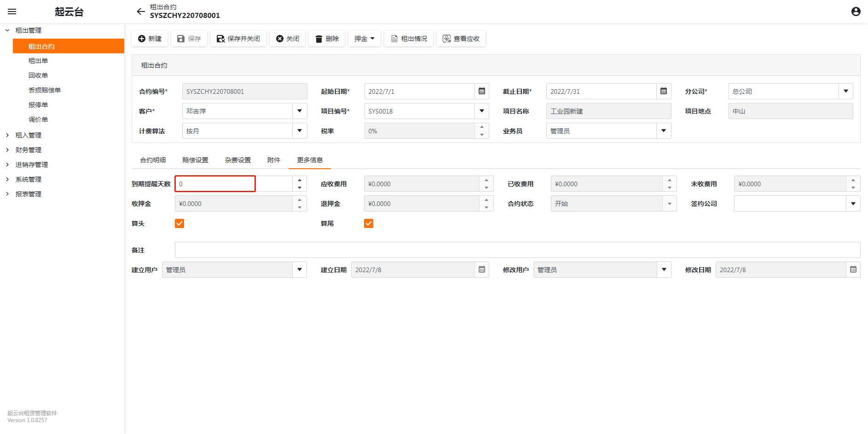This screenshot has height=434, width=868.
Task: Switch to 杂费设置 tab
Action: [x=238, y=160]
